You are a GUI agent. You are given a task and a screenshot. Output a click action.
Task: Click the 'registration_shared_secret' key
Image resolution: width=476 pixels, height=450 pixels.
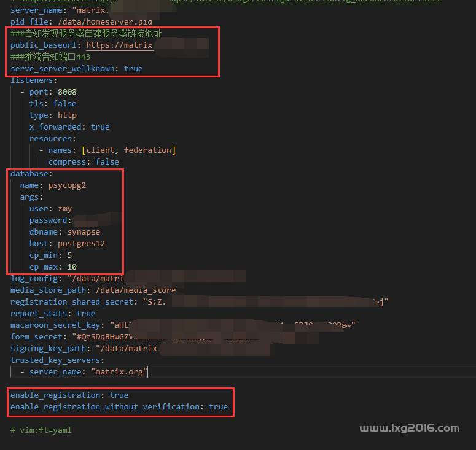coord(72,302)
